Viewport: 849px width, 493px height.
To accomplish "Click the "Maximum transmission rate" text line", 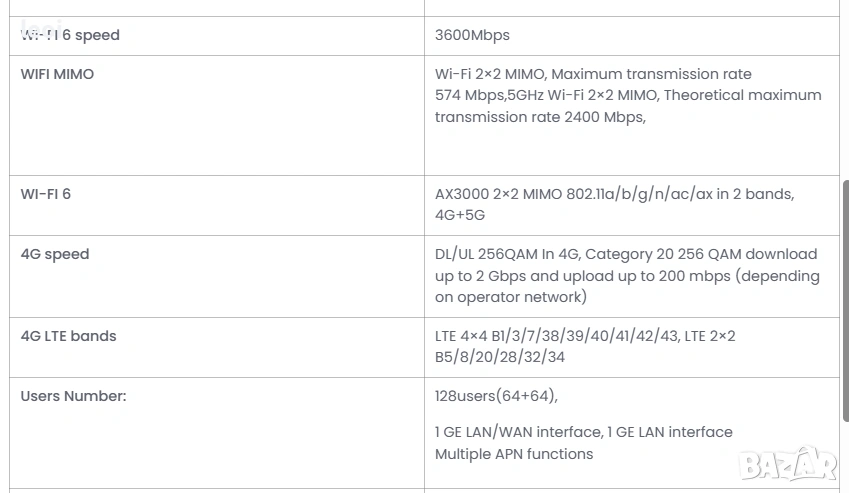I will pos(593,74).
